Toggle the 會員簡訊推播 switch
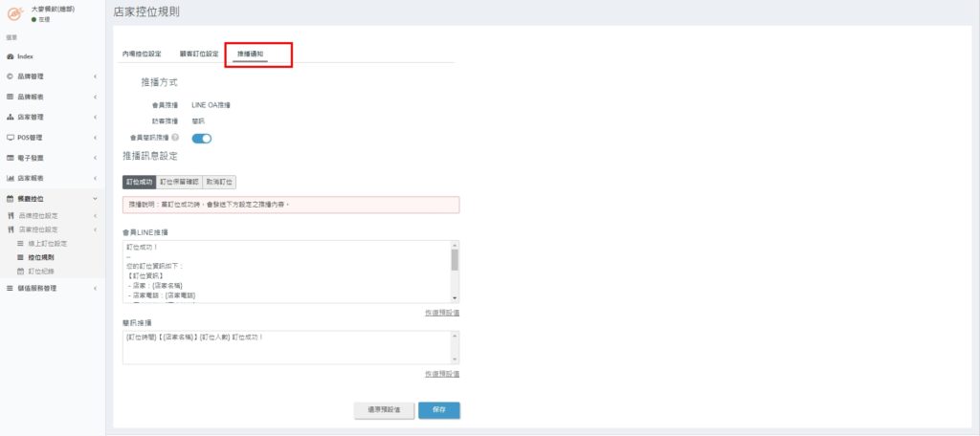Viewport: 980px width, 436px height. pyautogui.click(x=202, y=139)
